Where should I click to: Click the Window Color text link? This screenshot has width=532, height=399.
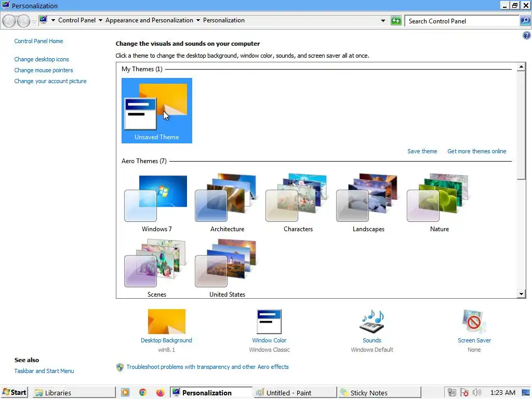(269, 340)
